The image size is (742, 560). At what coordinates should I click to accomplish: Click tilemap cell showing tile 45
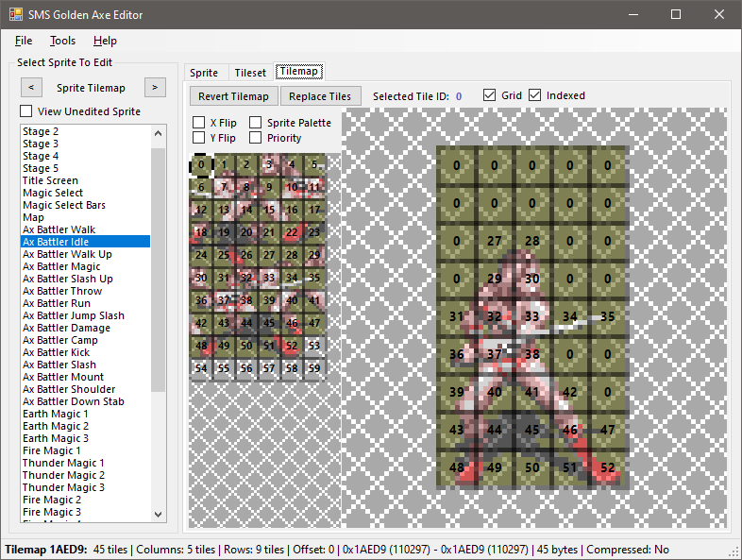point(531,430)
